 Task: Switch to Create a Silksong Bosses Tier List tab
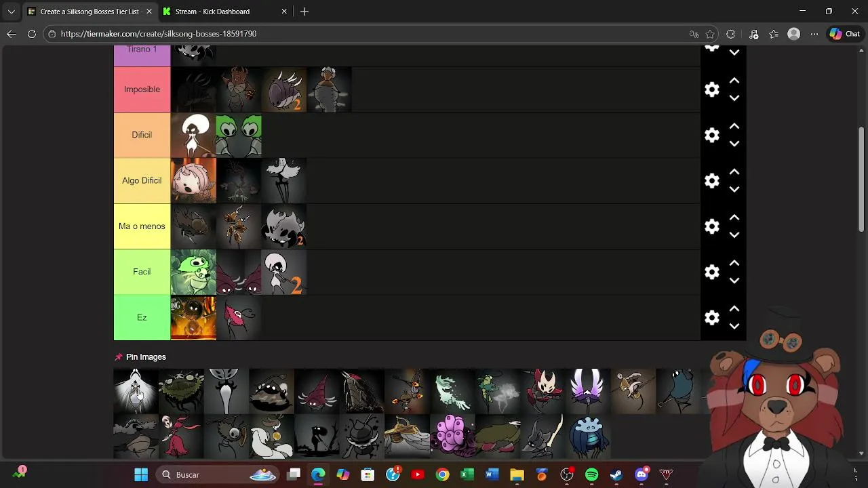tap(89, 12)
